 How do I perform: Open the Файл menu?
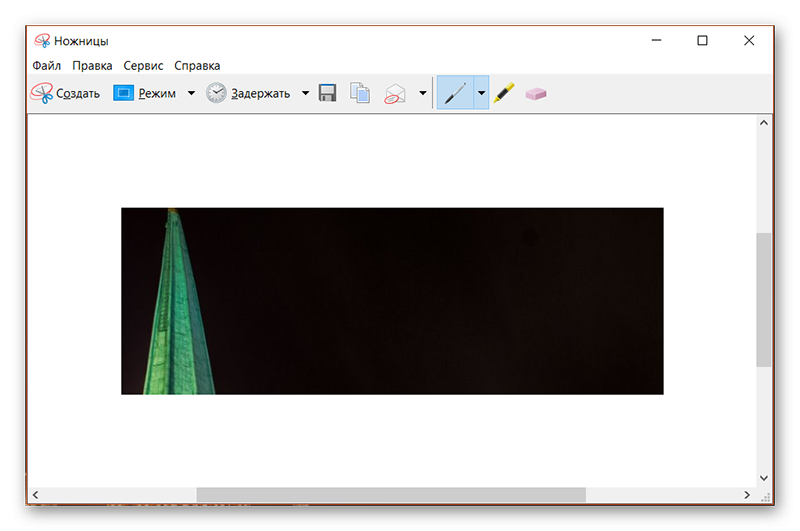(46, 66)
